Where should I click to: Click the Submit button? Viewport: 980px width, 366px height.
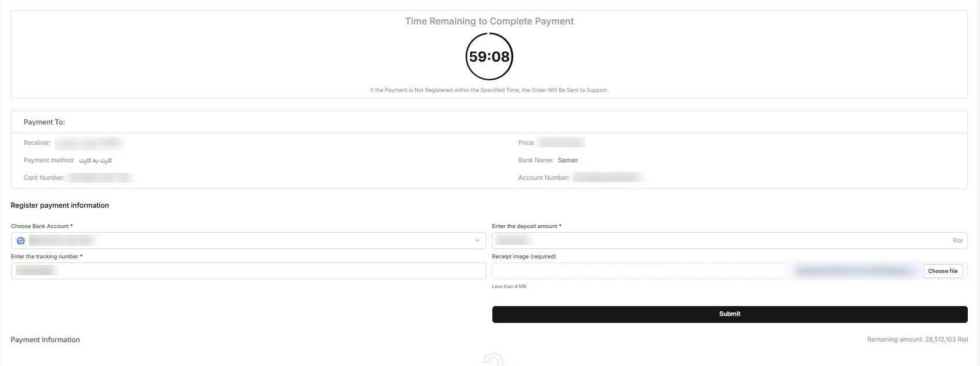point(729,314)
